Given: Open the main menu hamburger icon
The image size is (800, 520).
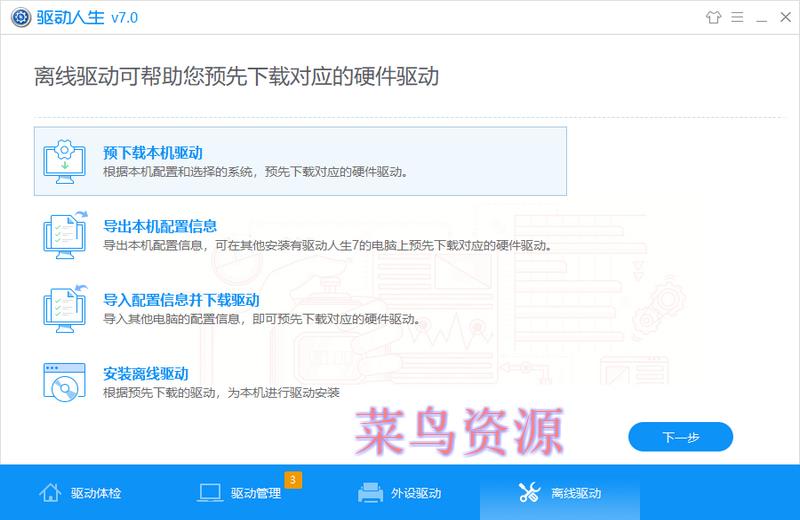Looking at the screenshot, I should tap(737, 17).
